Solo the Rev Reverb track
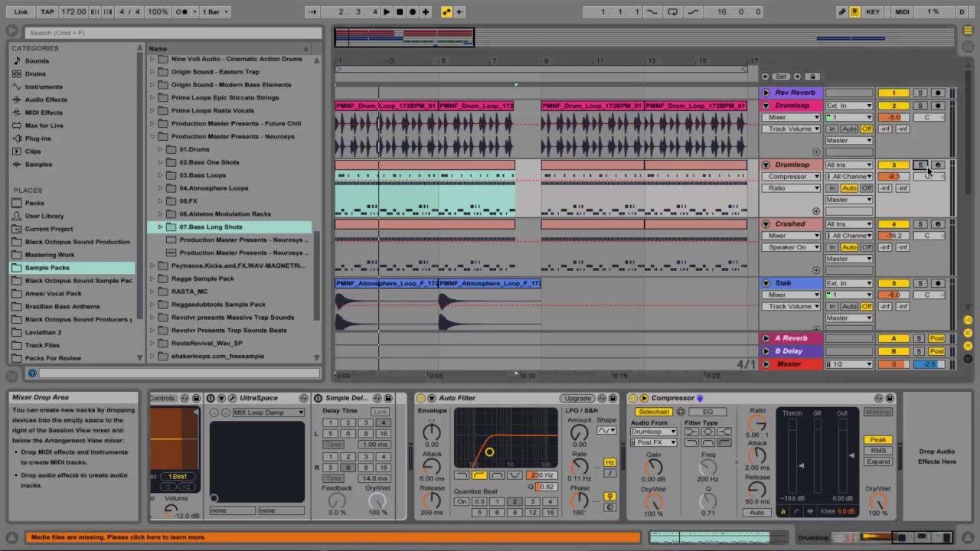Screen dimensions: 980x551 click(x=920, y=93)
